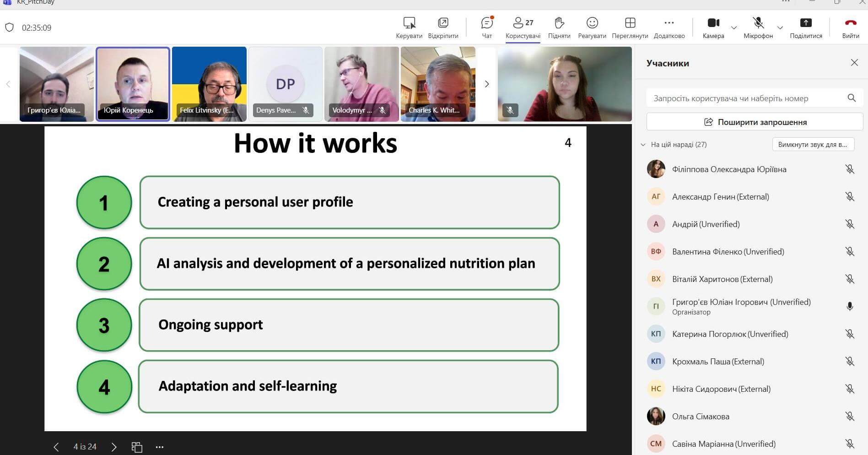
Task: Click the Raise hand (Підняти) icon
Action: 559,23
